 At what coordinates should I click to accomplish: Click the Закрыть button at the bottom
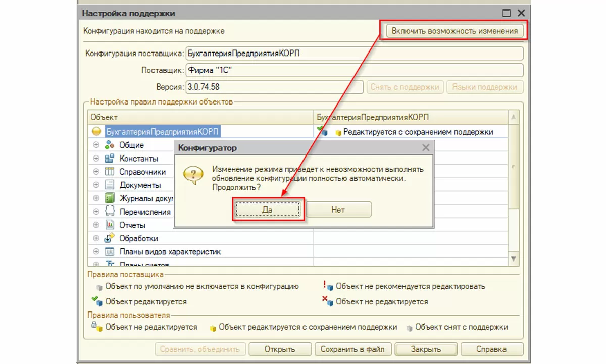[426, 349]
